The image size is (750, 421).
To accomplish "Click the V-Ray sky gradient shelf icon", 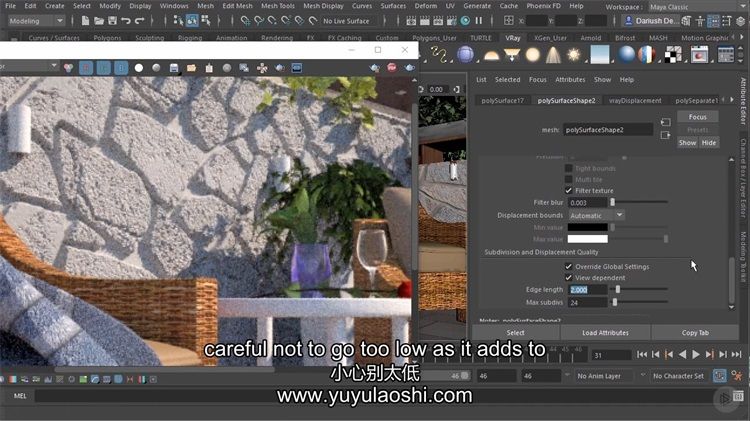I will click(600, 55).
